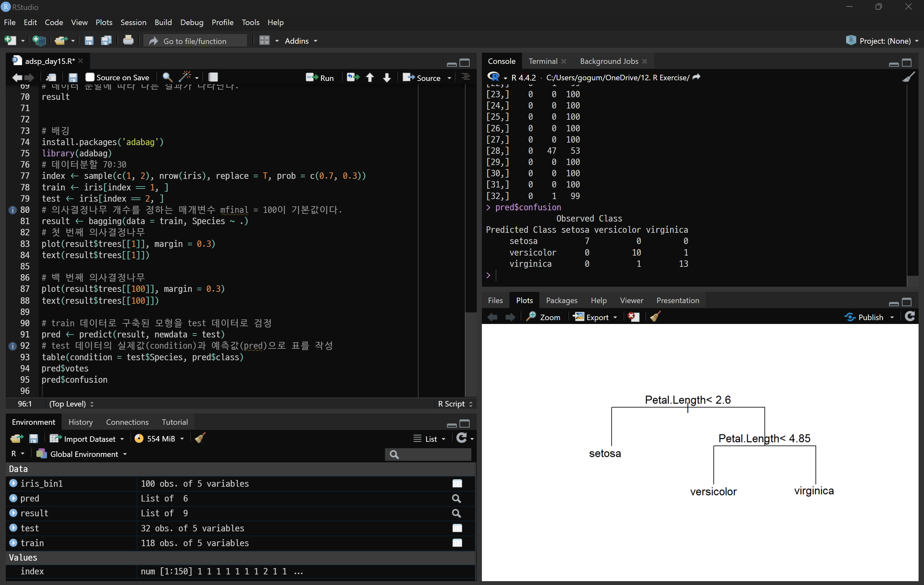Screen dimensions: 924x585
Task: Toggle the Source on Save checkbox
Action: tap(90, 77)
